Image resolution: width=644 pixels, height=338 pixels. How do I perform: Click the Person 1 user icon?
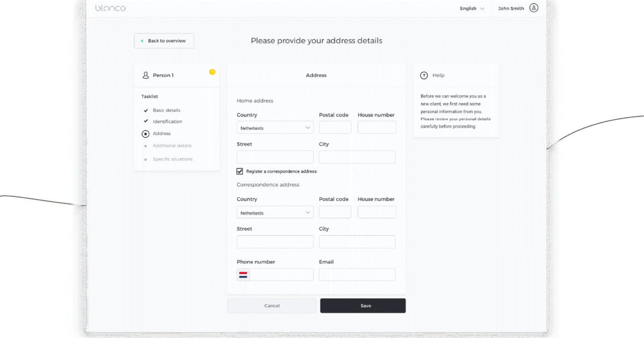pos(145,75)
